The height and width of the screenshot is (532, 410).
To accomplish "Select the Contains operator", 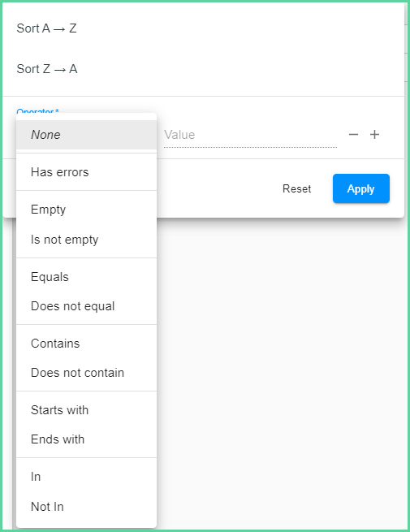I will click(x=87, y=344).
